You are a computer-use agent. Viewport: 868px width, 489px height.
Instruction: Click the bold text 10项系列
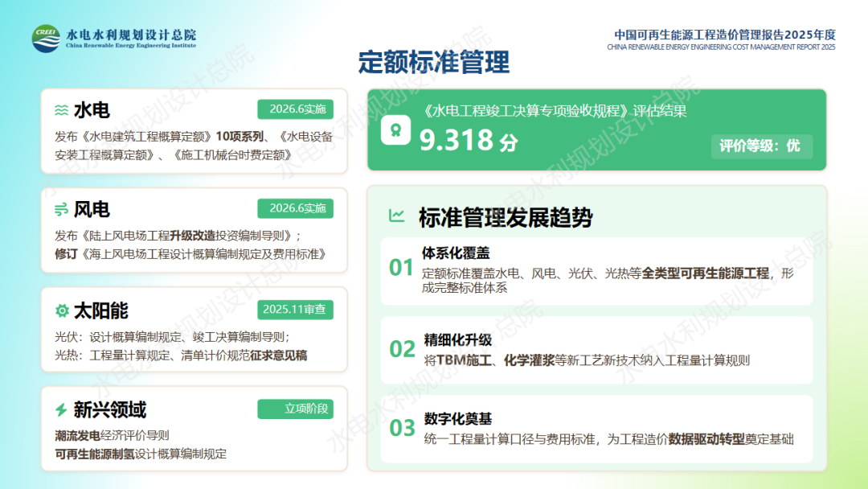tap(240, 136)
